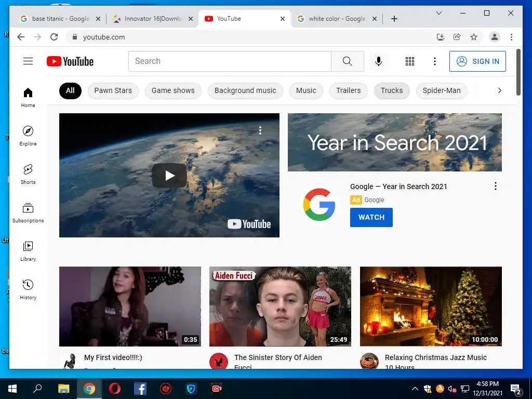Screen dimensions: 532x399
Task: Bookmark this page with the star icon
Action: pyautogui.click(x=474, y=37)
